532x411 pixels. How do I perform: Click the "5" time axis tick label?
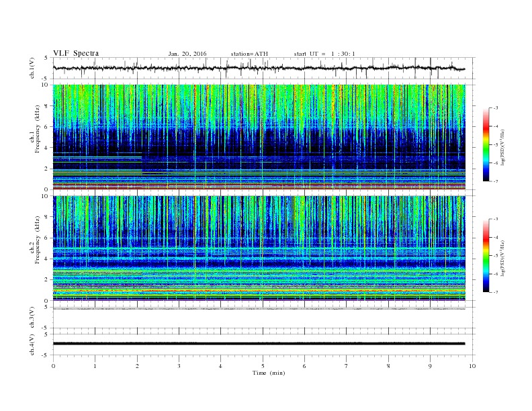(263, 366)
